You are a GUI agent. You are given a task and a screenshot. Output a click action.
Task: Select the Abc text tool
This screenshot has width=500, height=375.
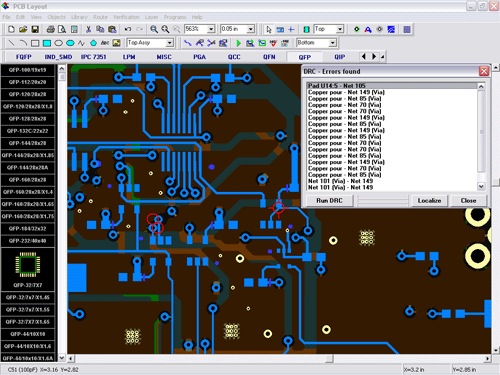tap(105, 43)
